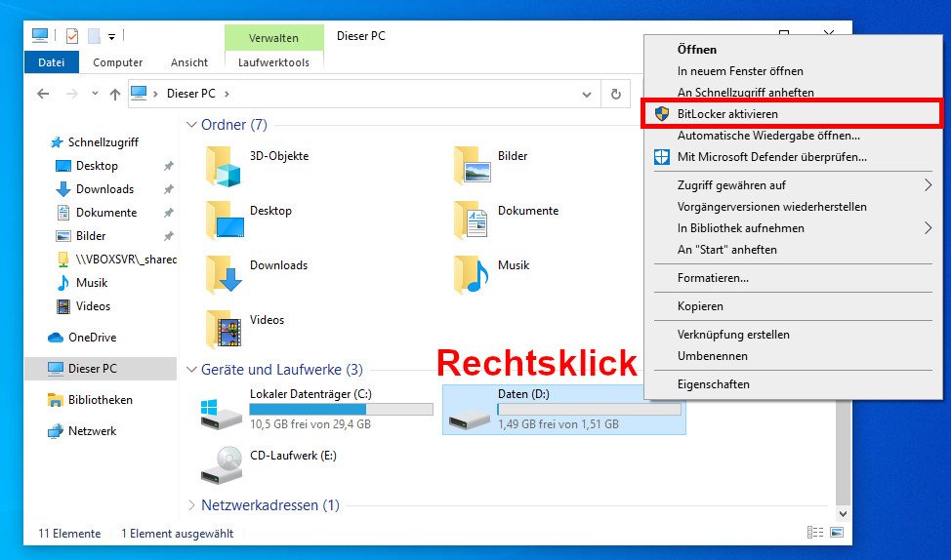Click the Daten (D:) drive icon
Image resolution: width=951 pixels, height=560 pixels.
pyautogui.click(x=469, y=419)
